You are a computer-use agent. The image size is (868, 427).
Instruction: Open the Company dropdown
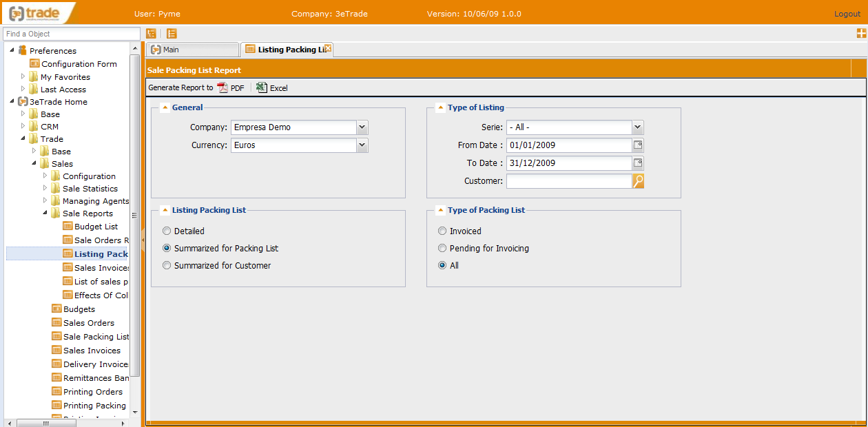coord(362,127)
